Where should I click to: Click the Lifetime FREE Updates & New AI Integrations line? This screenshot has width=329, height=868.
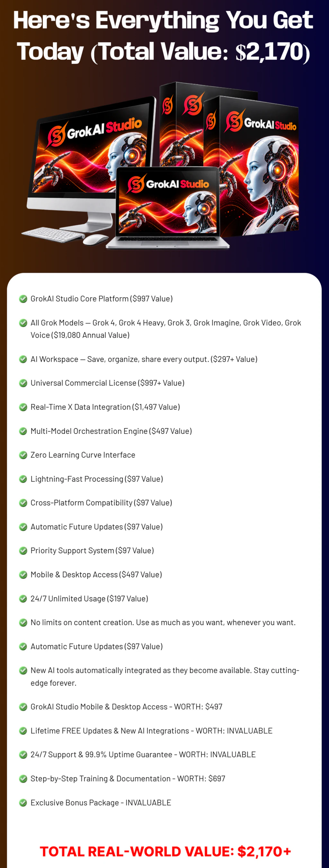pos(152,730)
